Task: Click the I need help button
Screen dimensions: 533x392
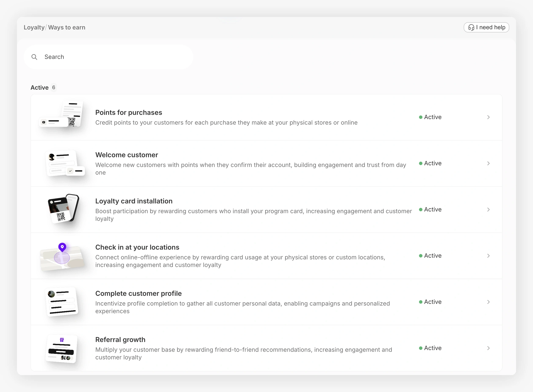Action: click(486, 28)
